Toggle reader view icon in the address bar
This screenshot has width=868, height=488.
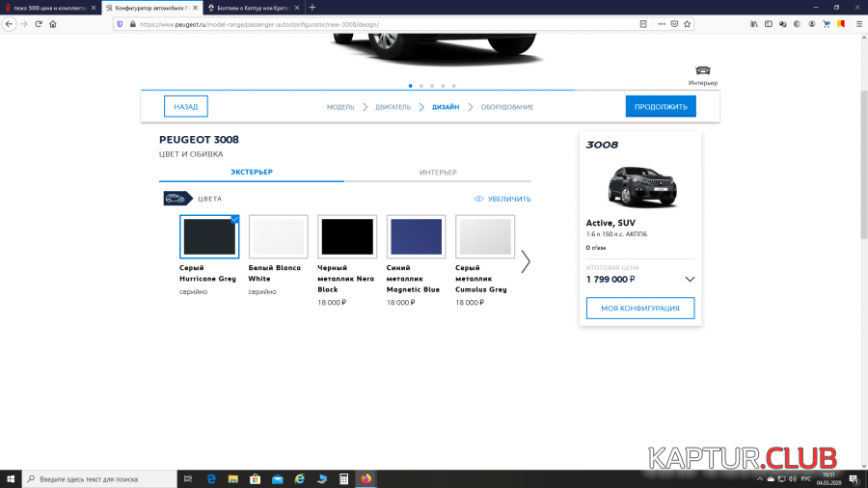click(642, 24)
